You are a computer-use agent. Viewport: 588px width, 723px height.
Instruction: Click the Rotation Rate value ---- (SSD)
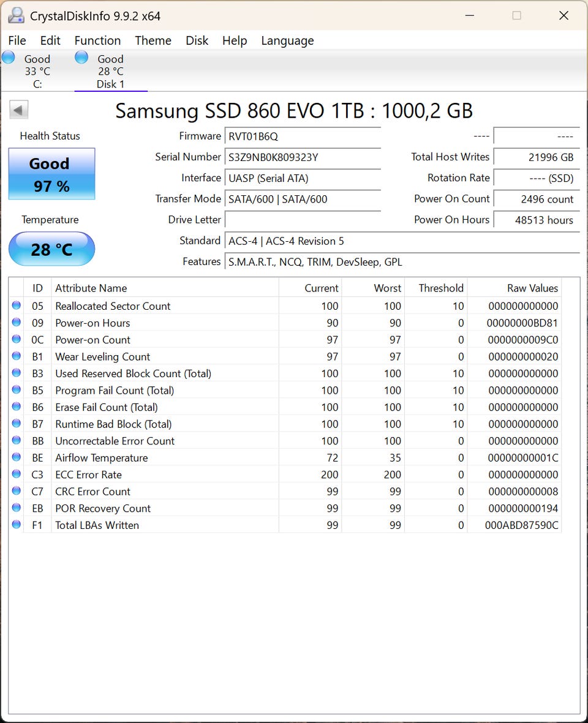tap(537, 178)
